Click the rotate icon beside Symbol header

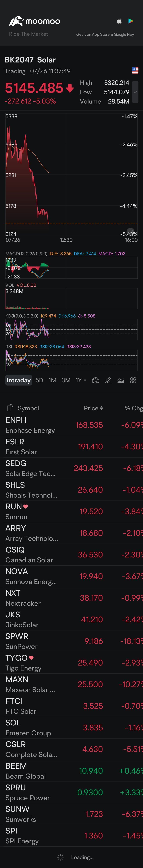click(x=10, y=408)
